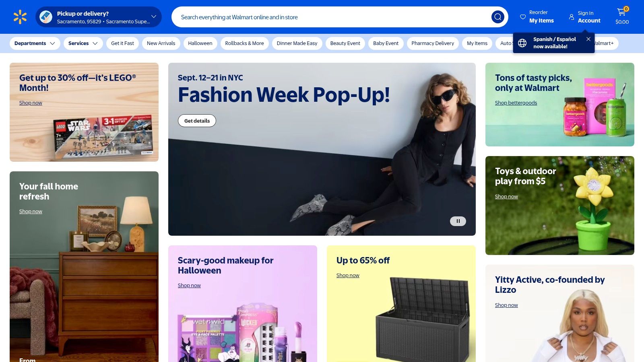
Task: Click 'Get up to 30% off' heading
Action: click(x=78, y=83)
